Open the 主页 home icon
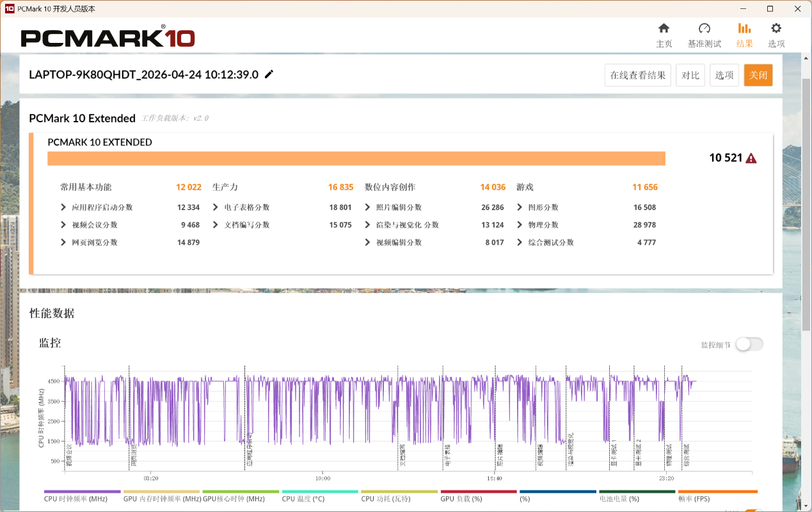Image resolution: width=812 pixels, height=512 pixels. (x=664, y=28)
